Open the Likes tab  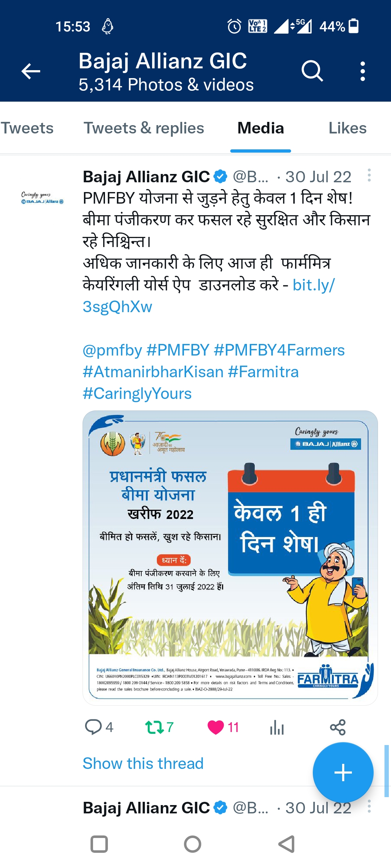click(x=348, y=128)
